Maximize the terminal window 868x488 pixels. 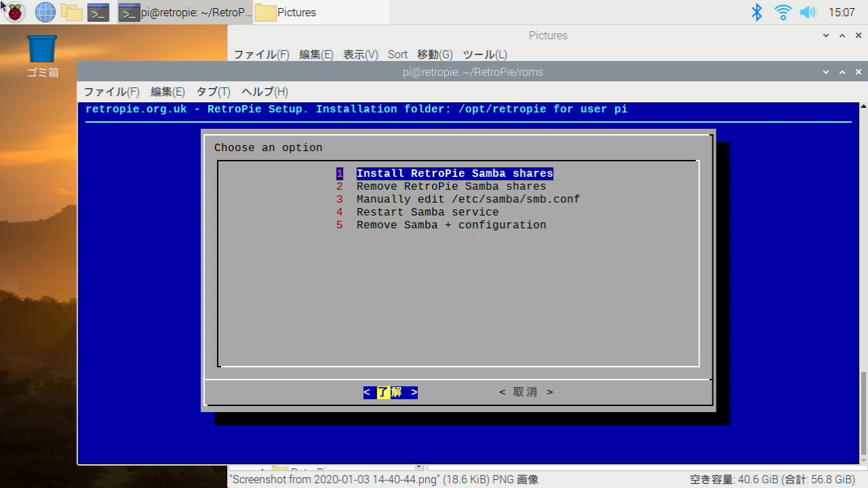[842, 72]
